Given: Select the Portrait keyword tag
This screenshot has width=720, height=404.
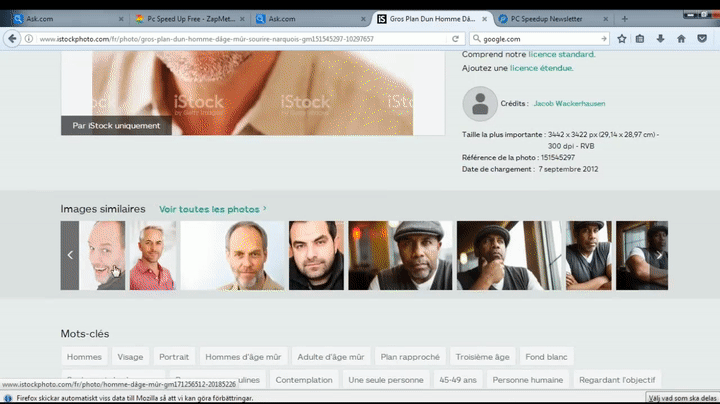Looking at the screenshot, I should pos(174,356).
